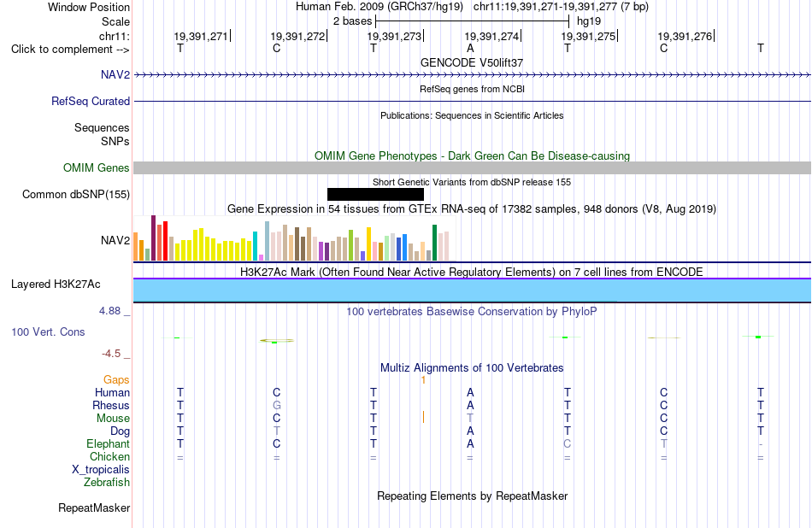Click base A in the reference sequence row
Image resolution: width=812 pixels, height=528 pixels.
(470, 48)
